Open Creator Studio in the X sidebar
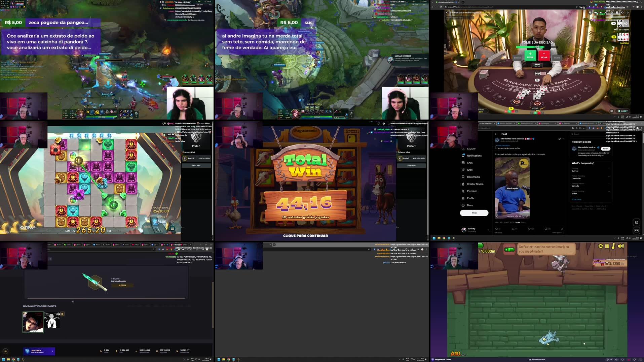Image resolution: width=644 pixels, height=362 pixels. (463, 184)
